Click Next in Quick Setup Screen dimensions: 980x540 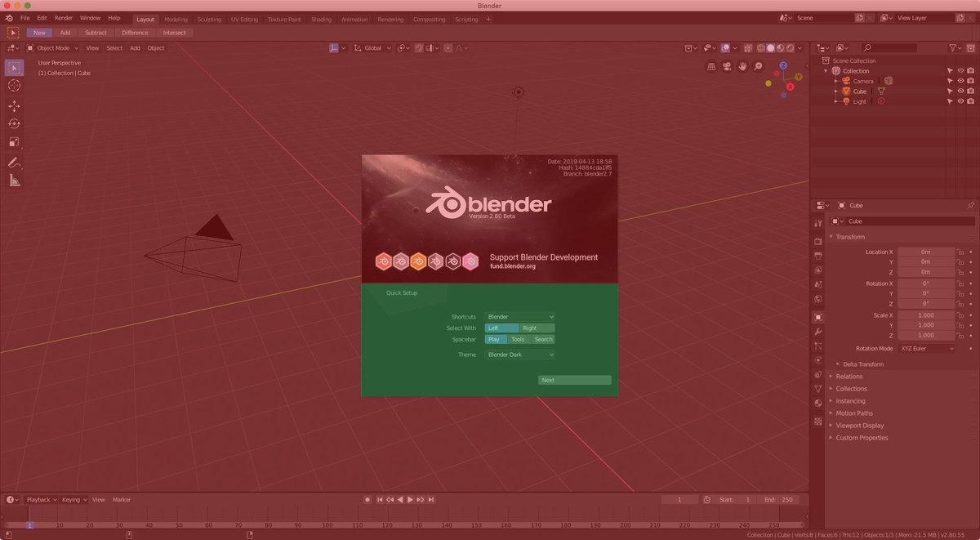point(575,380)
